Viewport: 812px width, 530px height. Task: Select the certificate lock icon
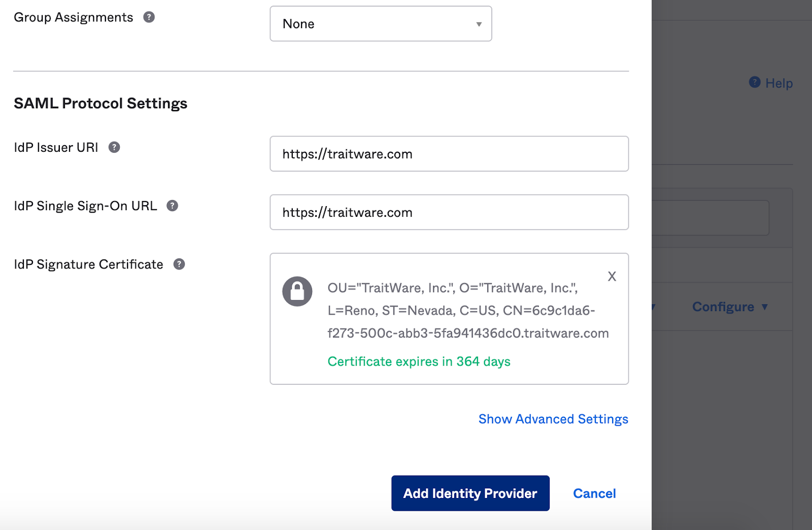297,291
